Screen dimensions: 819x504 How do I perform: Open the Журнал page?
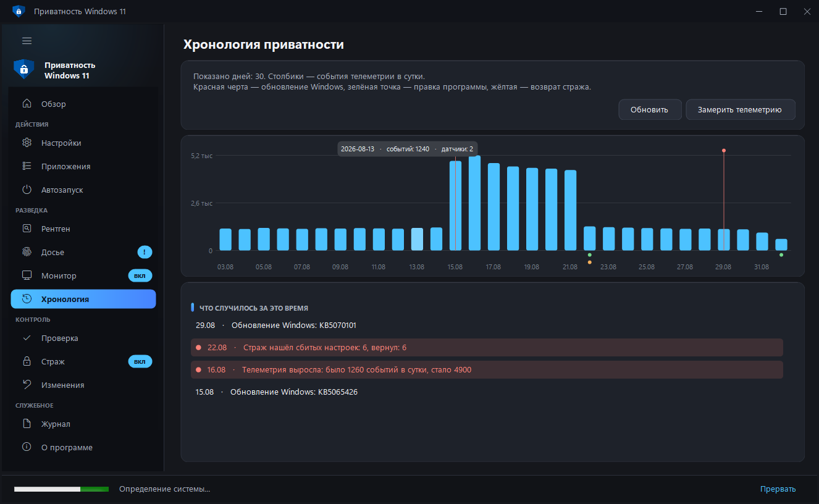[83, 424]
